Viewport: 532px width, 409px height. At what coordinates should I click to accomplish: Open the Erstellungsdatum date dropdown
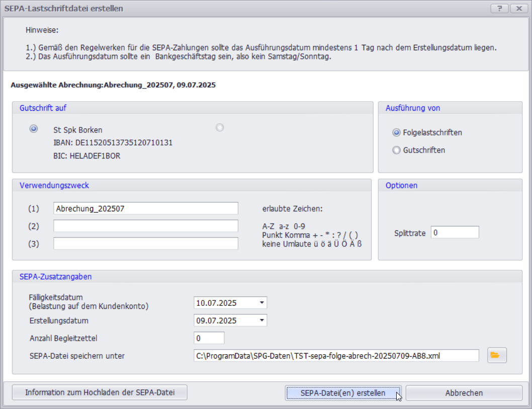pos(261,320)
